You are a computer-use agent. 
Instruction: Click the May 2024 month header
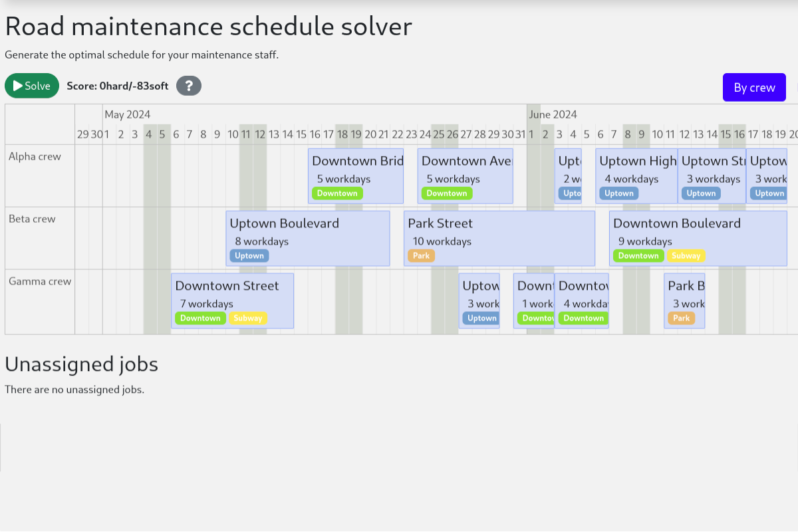127,114
